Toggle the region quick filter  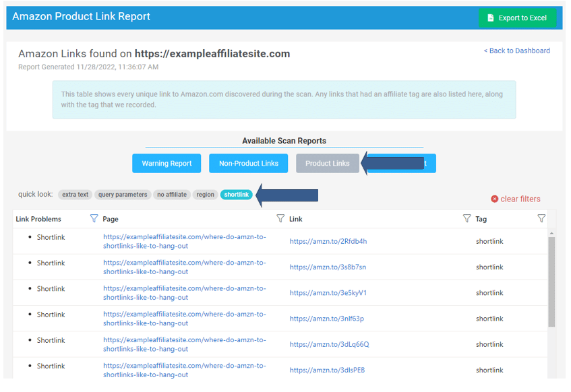point(206,195)
